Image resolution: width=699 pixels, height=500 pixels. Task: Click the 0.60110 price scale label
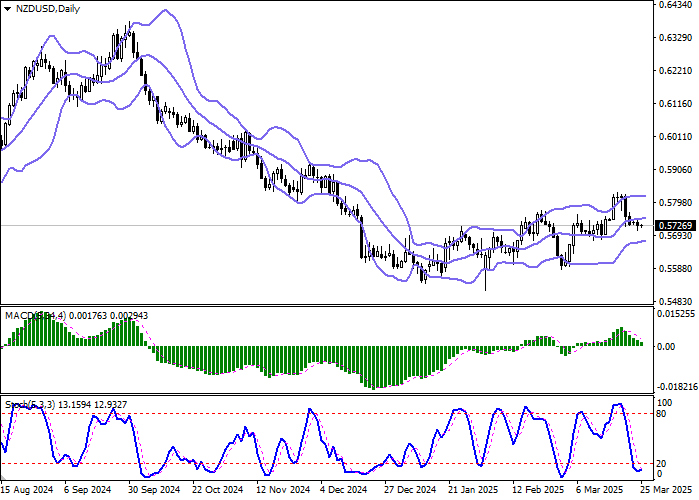[x=670, y=138]
